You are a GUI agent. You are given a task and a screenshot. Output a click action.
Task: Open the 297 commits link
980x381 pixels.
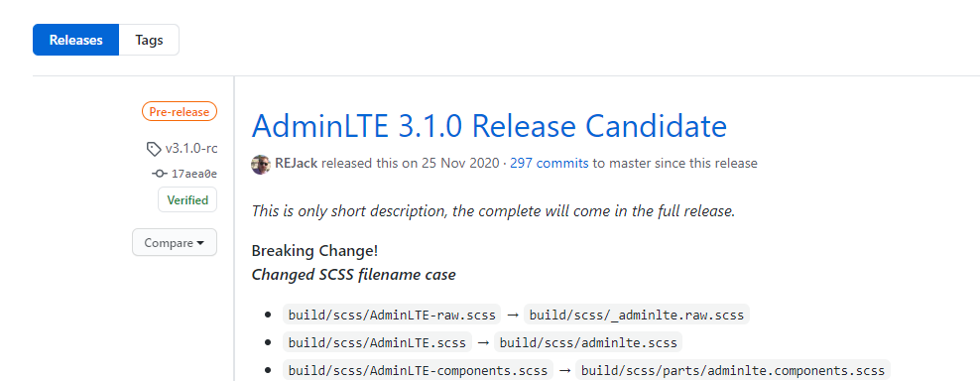coord(550,164)
